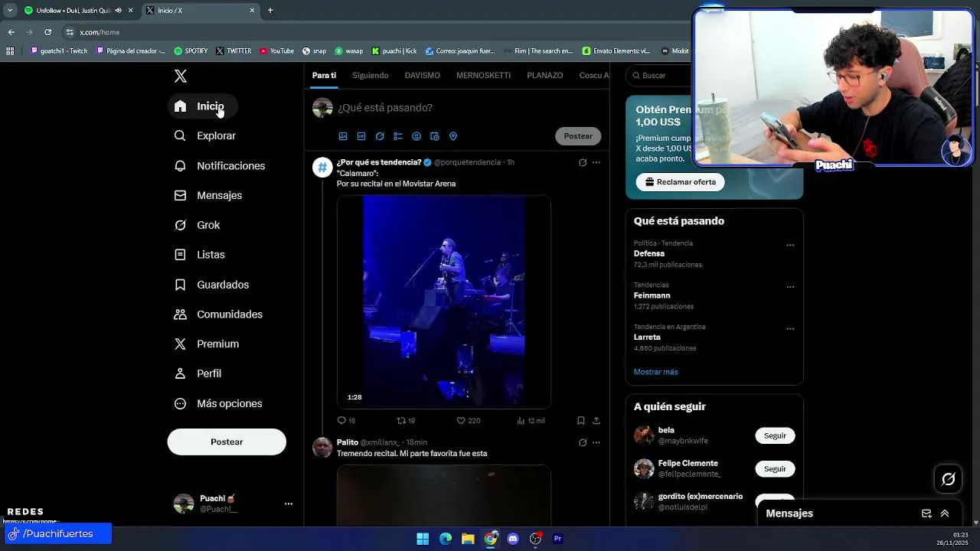The image size is (980, 551).
Task: Open Explorar in the sidebar
Action: [205, 135]
